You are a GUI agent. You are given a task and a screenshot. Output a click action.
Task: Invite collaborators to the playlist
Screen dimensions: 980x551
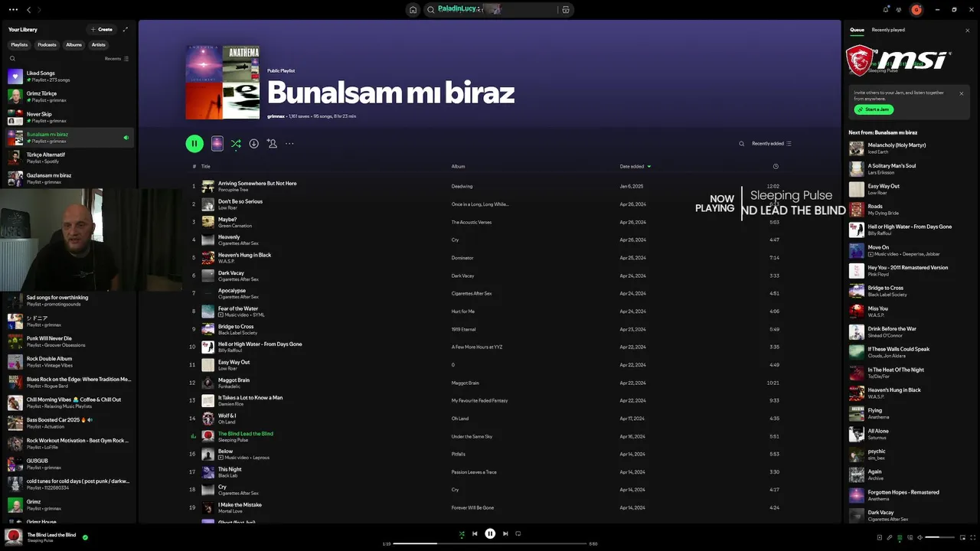[272, 143]
